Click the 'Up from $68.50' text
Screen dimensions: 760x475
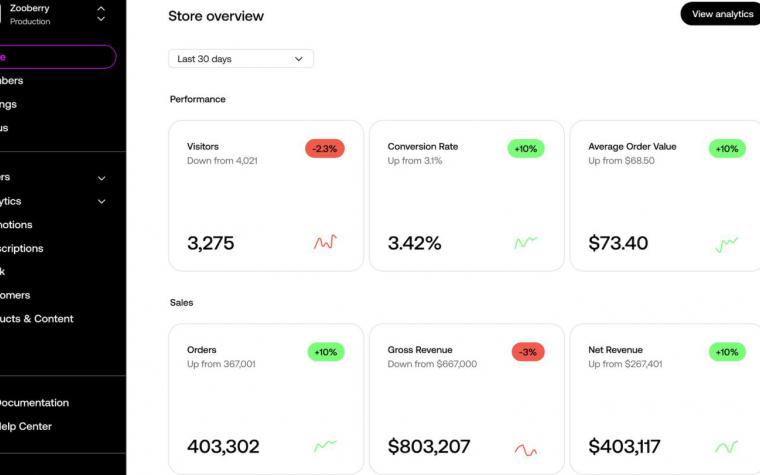pyautogui.click(x=621, y=160)
